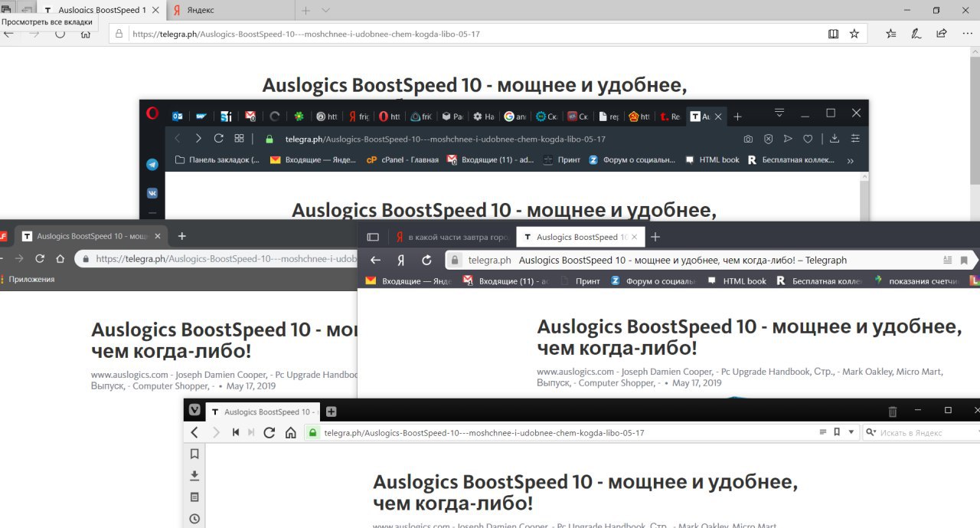
Task: Open Telegram in the Opera sidebar
Action: [x=152, y=165]
